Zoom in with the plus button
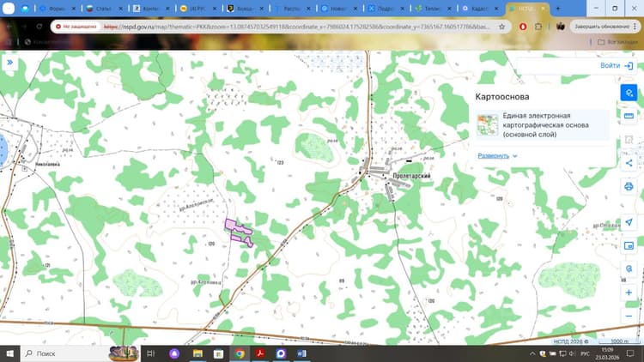 pyautogui.click(x=629, y=293)
